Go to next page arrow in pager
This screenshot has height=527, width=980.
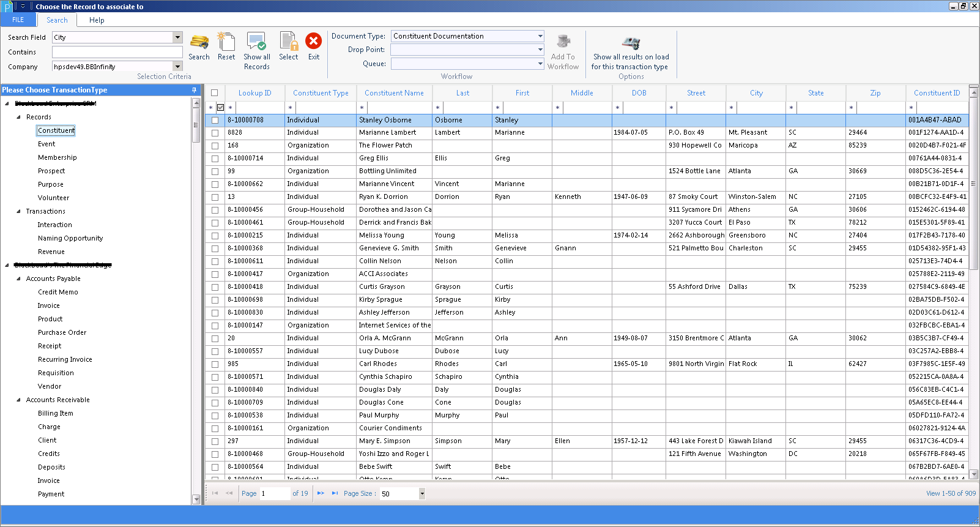(x=321, y=493)
